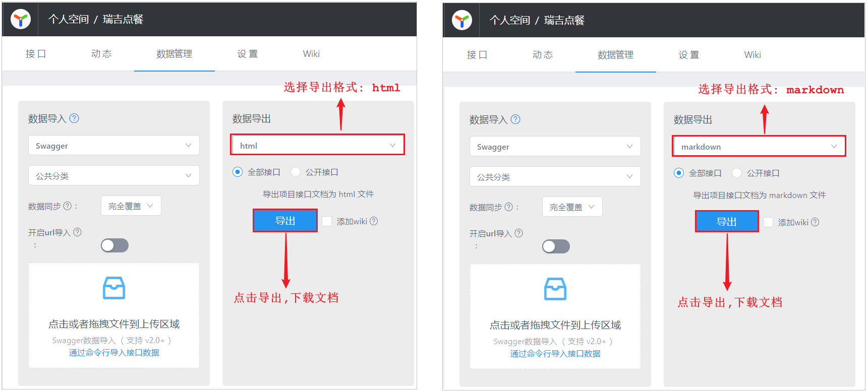Open the Wiki tab in right screenshot
868x392 pixels.
(x=752, y=55)
